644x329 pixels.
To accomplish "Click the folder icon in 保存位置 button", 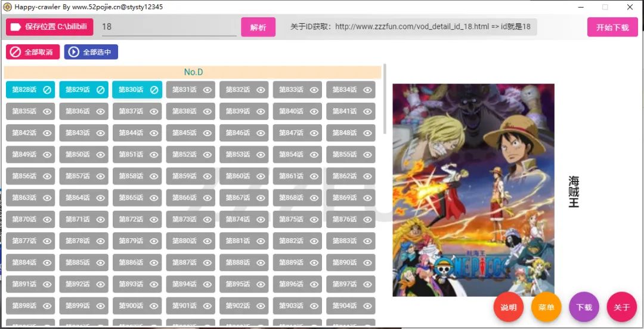I will coord(16,27).
